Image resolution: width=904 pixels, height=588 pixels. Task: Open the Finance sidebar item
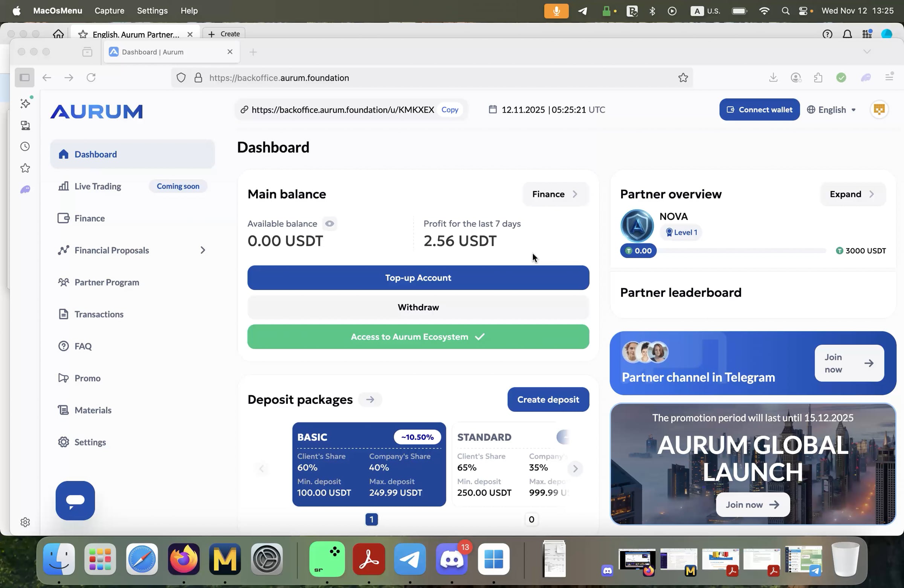[x=133, y=218]
